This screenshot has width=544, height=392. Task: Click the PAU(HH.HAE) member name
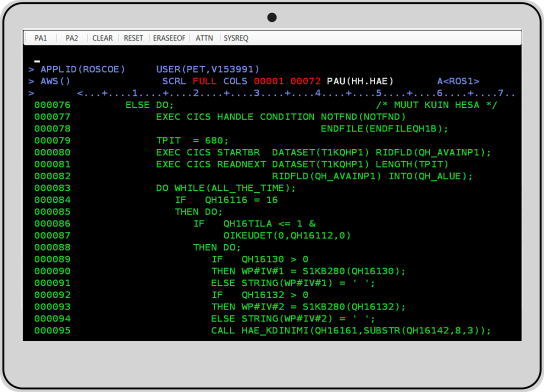pos(360,81)
